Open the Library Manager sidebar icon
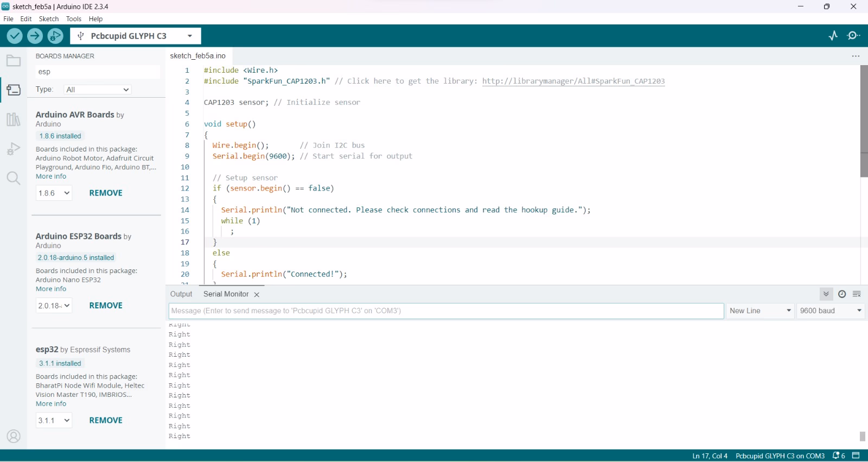This screenshot has height=462, width=868. (x=14, y=119)
